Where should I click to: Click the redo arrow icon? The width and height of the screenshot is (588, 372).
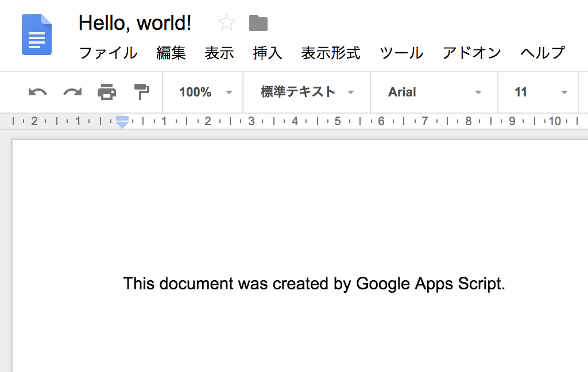tap(72, 92)
